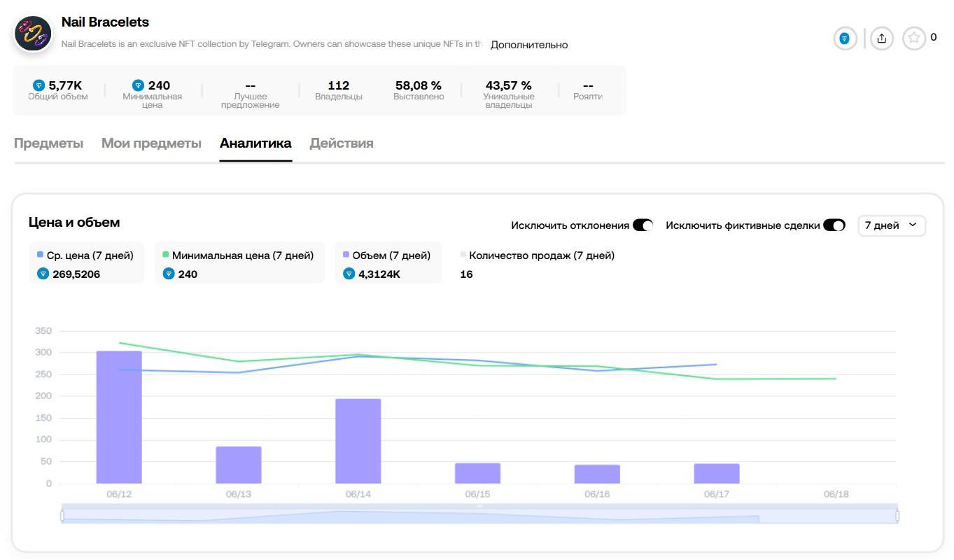
Task: Click the star favorite icon
Action: point(913,38)
